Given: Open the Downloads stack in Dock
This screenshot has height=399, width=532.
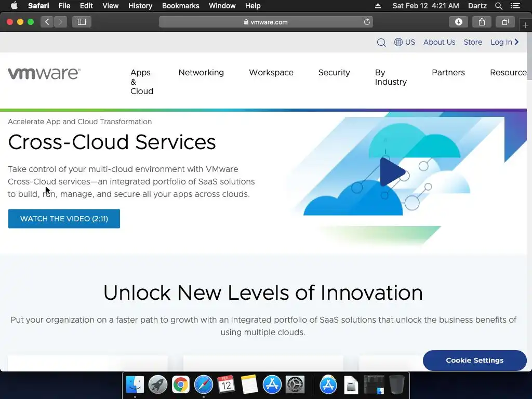Looking at the screenshot, I should pos(374,385).
